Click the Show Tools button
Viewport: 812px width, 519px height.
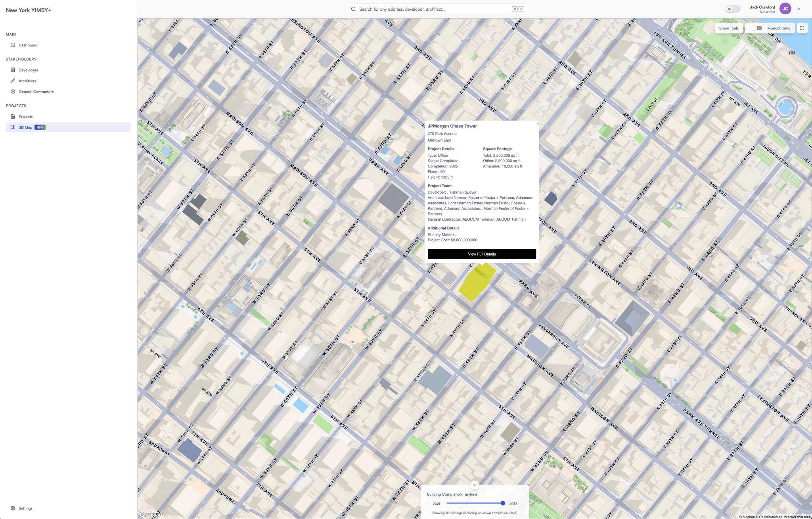pyautogui.click(x=729, y=28)
